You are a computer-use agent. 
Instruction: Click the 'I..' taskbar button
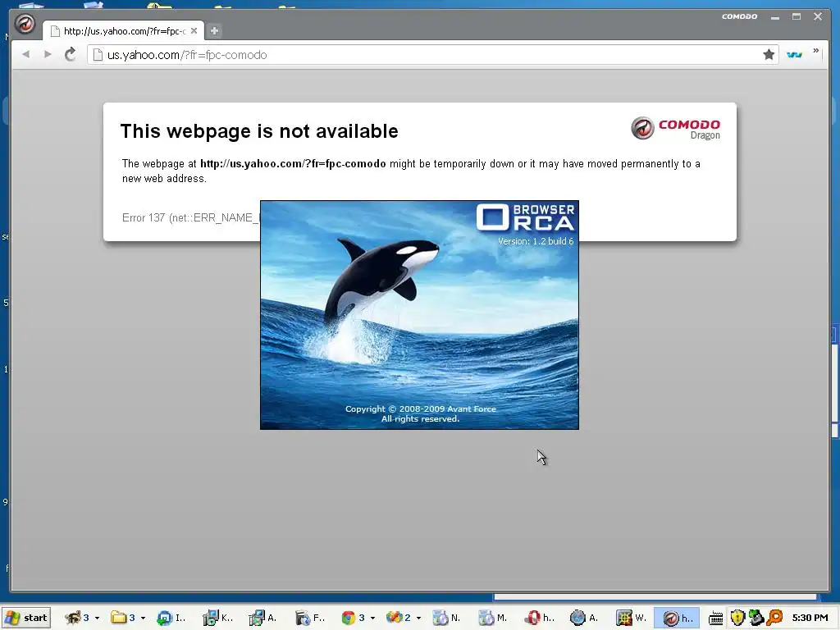point(171,618)
